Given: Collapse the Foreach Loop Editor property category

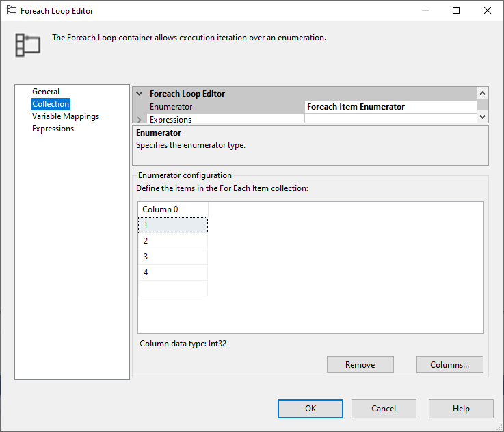Looking at the screenshot, I should tap(140, 94).
